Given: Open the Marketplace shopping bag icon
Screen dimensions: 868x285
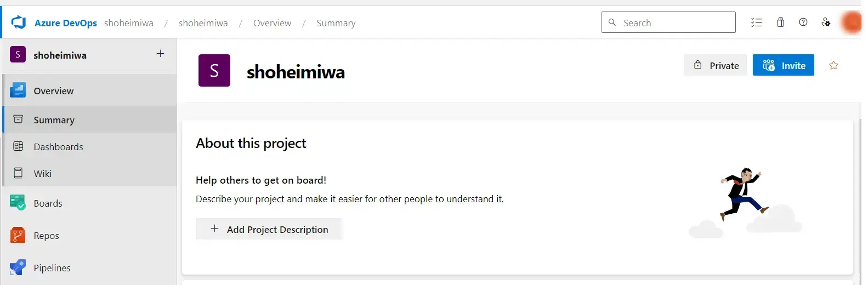Looking at the screenshot, I should [780, 22].
